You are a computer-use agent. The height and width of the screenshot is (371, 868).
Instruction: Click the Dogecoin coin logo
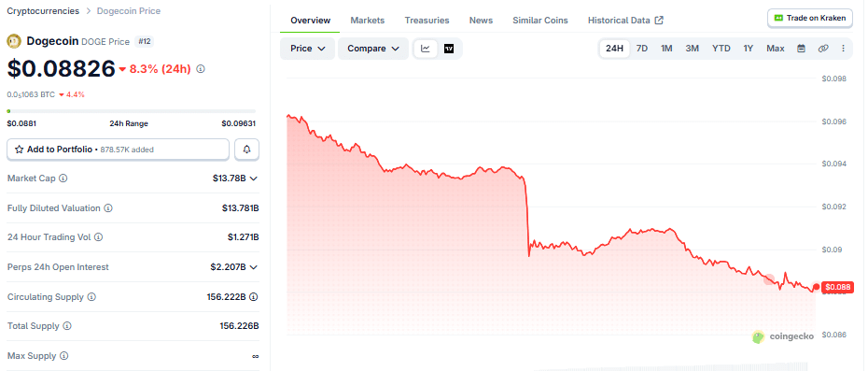click(13, 41)
